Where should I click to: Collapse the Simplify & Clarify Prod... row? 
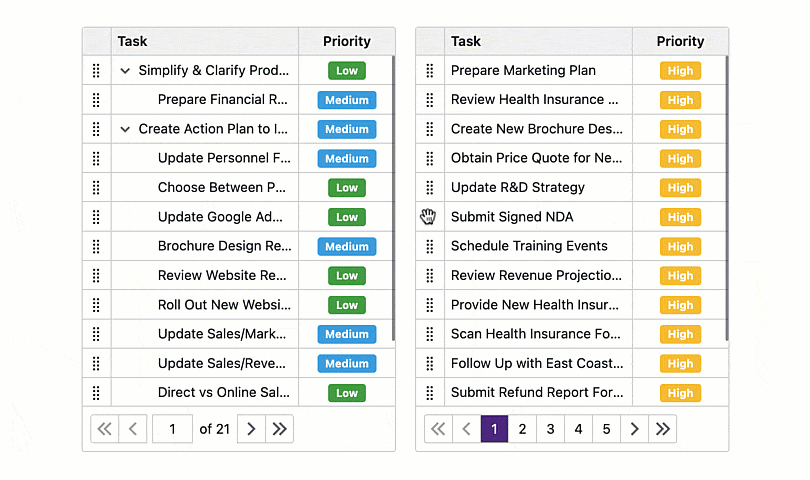point(125,71)
